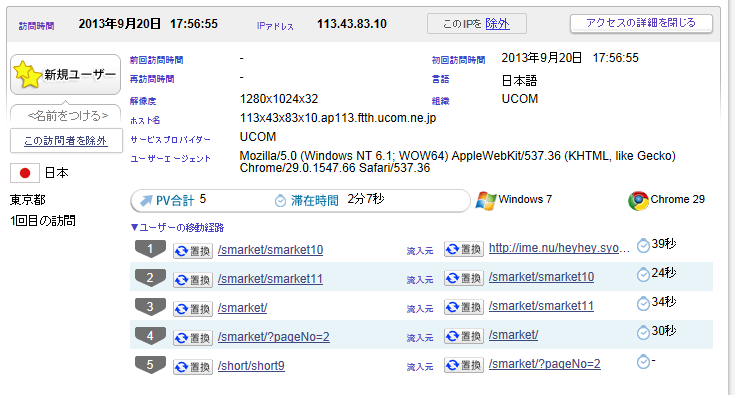Click 置換 button beside referrer /smarket/?pageNo=2

pos(464,365)
